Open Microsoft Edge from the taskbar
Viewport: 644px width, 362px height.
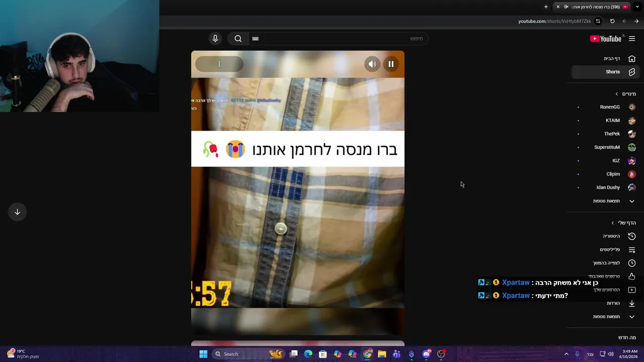(308, 354)
